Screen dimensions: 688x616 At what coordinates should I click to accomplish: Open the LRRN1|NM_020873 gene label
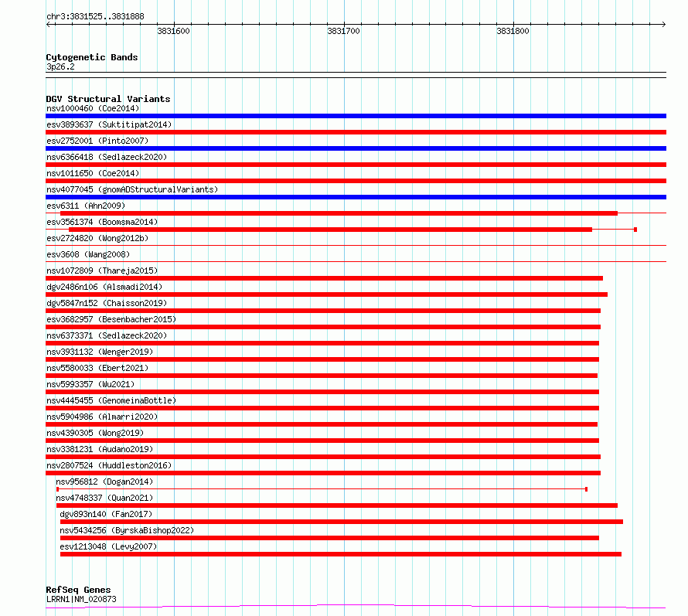(81, 599)
